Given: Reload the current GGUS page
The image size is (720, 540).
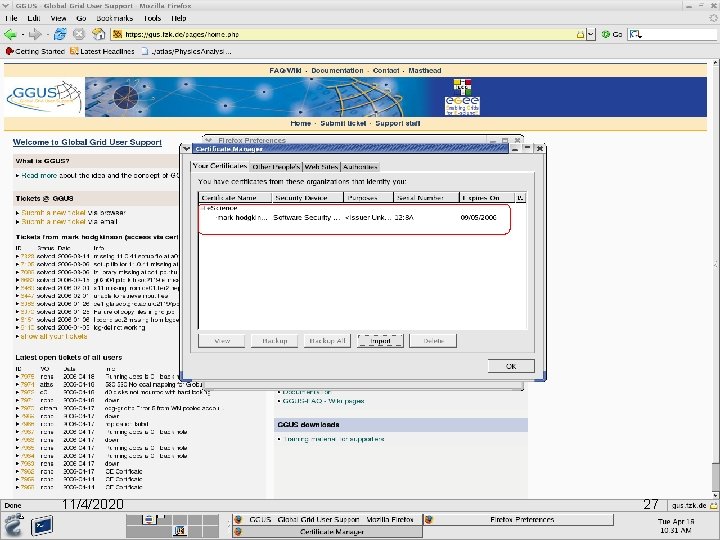Looking at the screenshot, I should point(60,34).
